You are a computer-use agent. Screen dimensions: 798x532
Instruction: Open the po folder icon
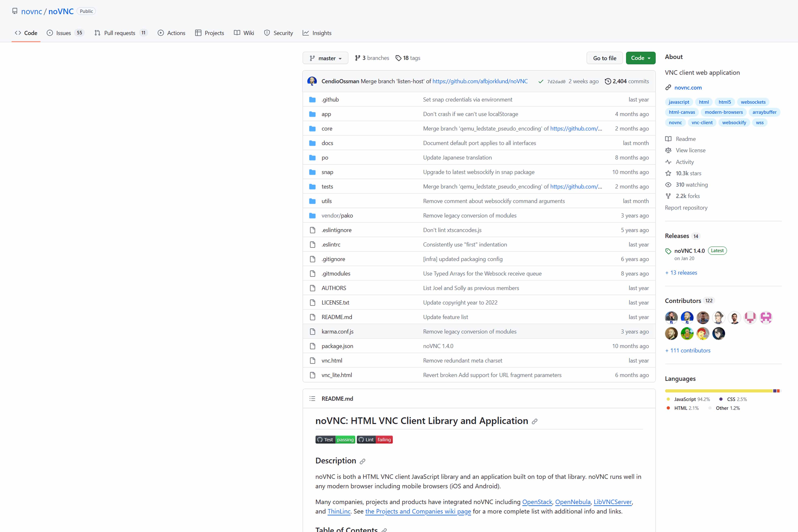click(x=312, y=157)
